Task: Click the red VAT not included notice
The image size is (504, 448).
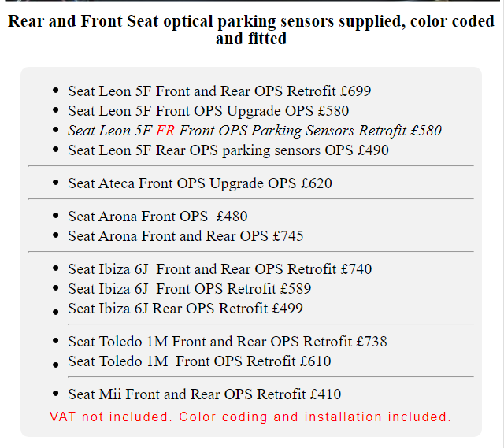Action: click(x=250, y=417)
